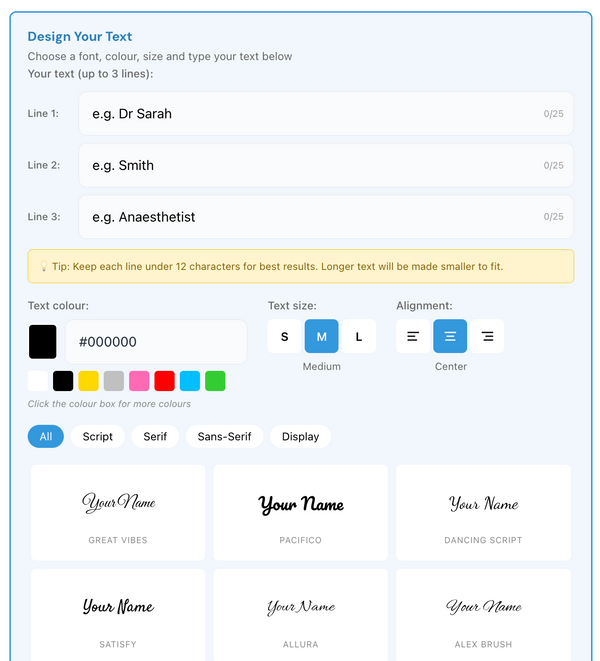Pick the white colour swatch
The width and height of the screenshot is (600, 661).
(x=38, y=381)
